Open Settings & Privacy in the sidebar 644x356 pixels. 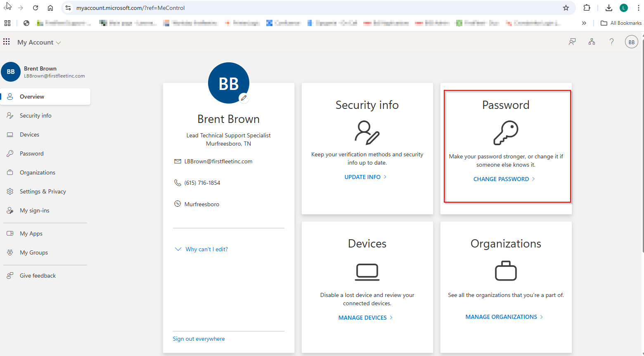point(45,191)
